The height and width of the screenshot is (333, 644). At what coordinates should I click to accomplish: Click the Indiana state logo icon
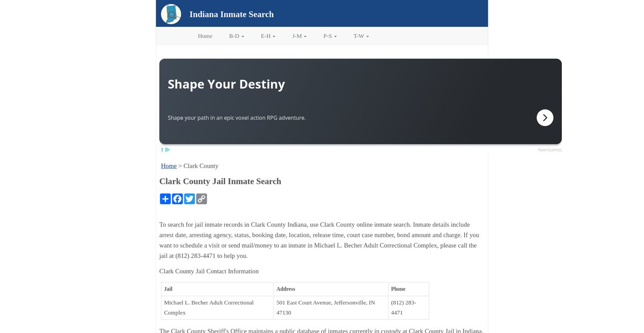(171, 14)
